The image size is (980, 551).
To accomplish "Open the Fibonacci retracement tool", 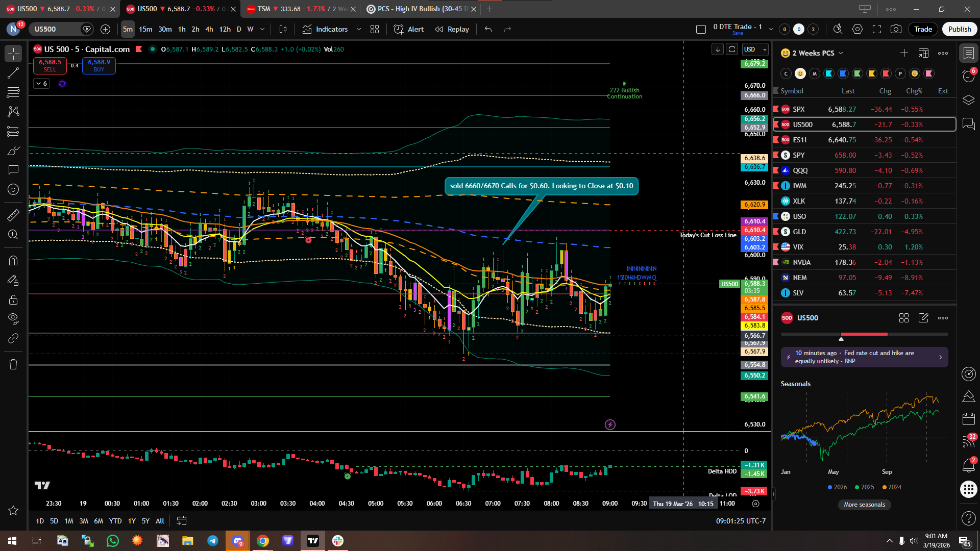I will tap(13, 92).
